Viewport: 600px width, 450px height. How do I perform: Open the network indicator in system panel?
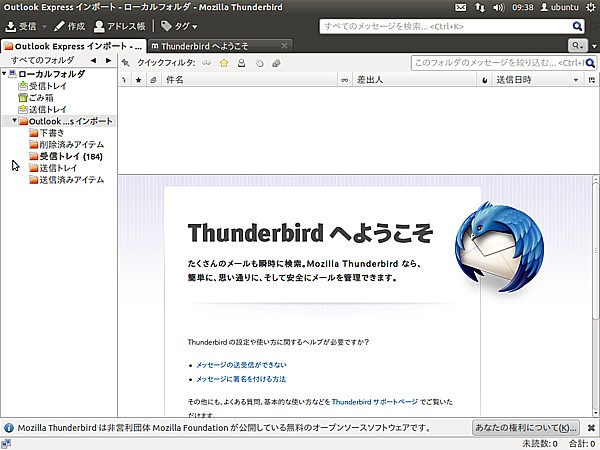(479, 7)
